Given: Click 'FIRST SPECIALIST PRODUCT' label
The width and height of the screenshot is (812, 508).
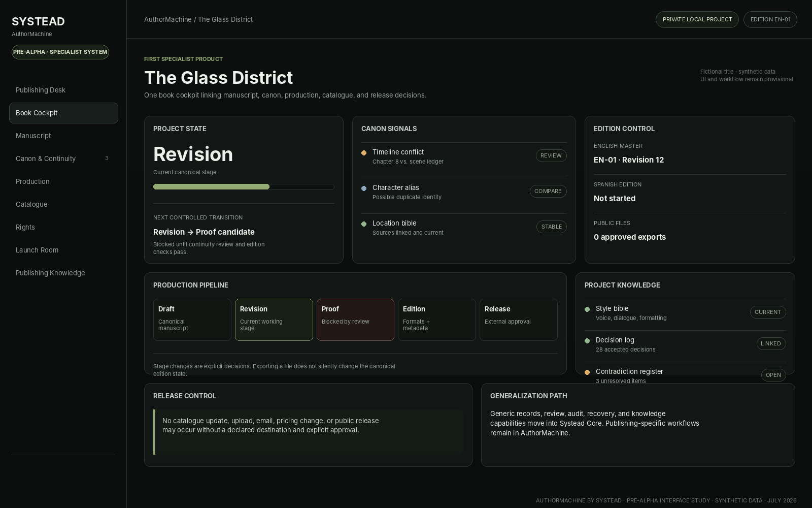Looking at the screenshot, I should [x=183, y=59].
